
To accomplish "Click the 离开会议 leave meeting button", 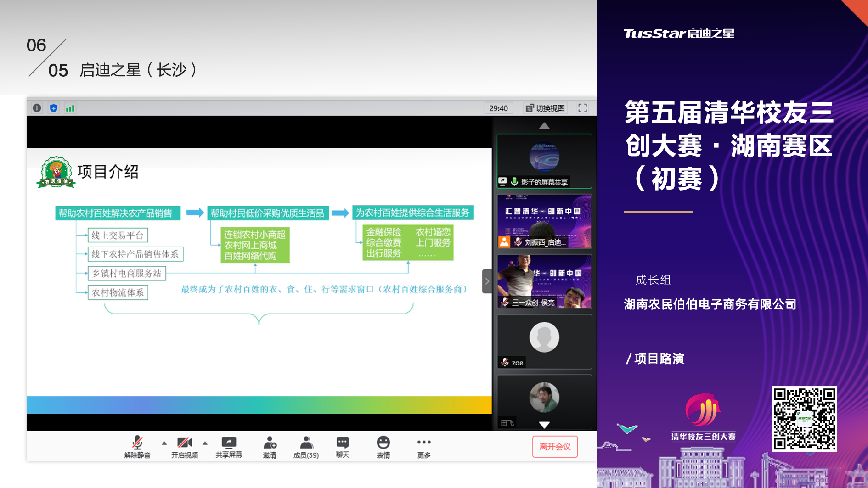I will pyautogui.click(x=555, y=447).
